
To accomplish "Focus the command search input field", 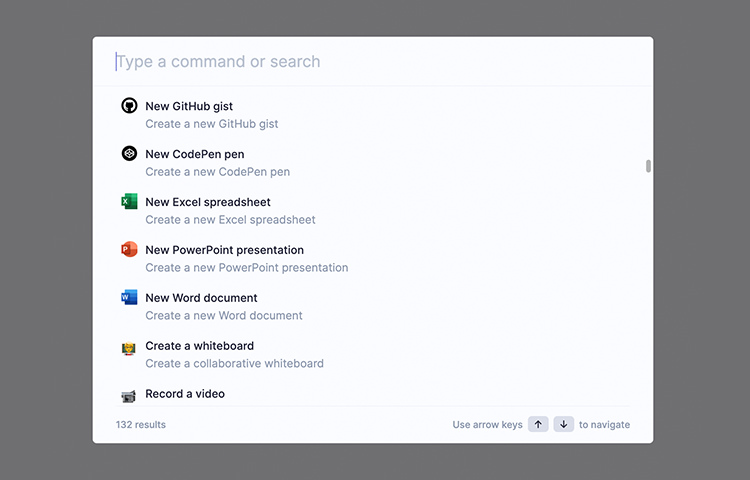I will click(373, 61).
